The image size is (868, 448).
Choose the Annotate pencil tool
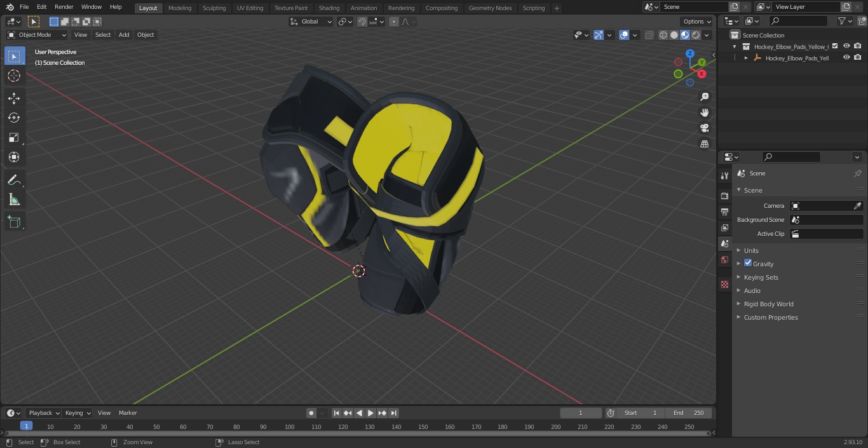[x=14, y=180]
